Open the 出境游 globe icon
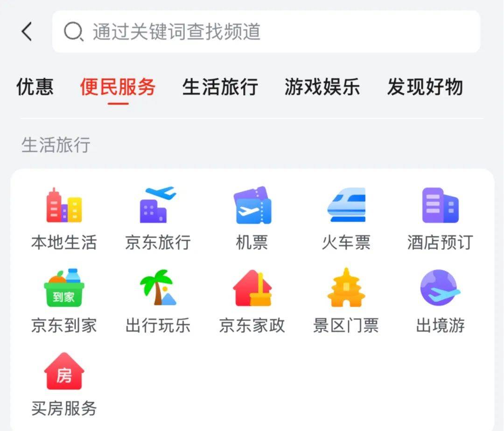The image size is (504, 431). pos(441,288)
